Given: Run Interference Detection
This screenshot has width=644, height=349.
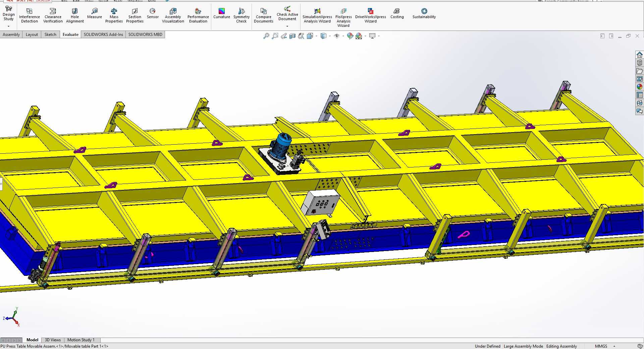Looking at the screenshot, I should pyautogui.click(x=30, y=16).
